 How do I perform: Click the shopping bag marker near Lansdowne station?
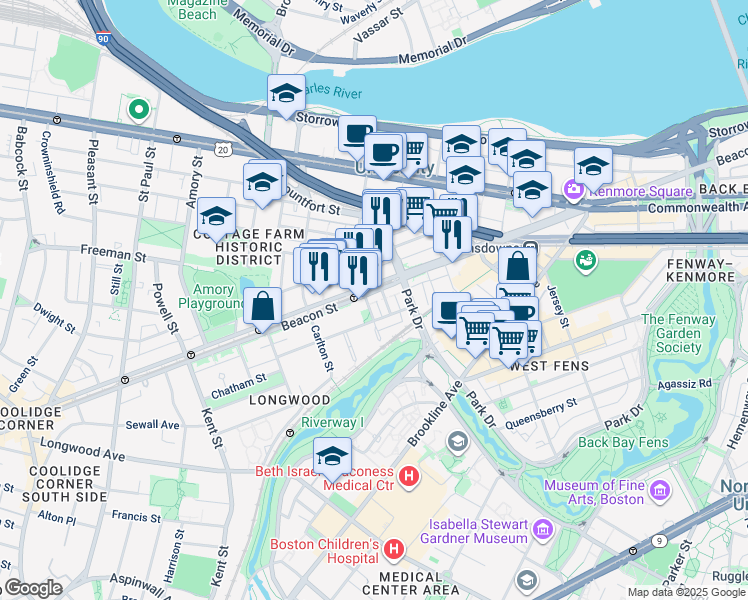518,266
